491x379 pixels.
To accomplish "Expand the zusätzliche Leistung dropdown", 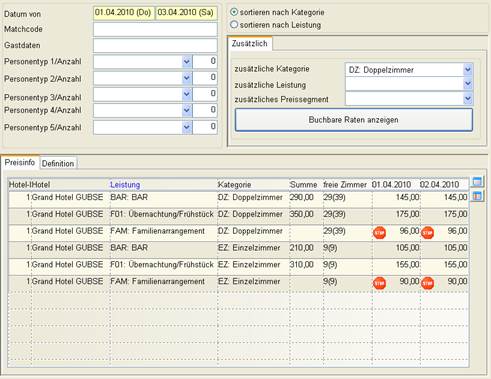I will click(x=468, y=84).
